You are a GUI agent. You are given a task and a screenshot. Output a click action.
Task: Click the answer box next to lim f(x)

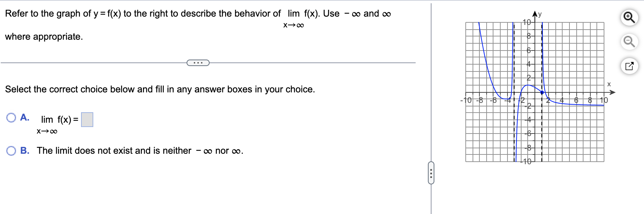click(88, 120)
